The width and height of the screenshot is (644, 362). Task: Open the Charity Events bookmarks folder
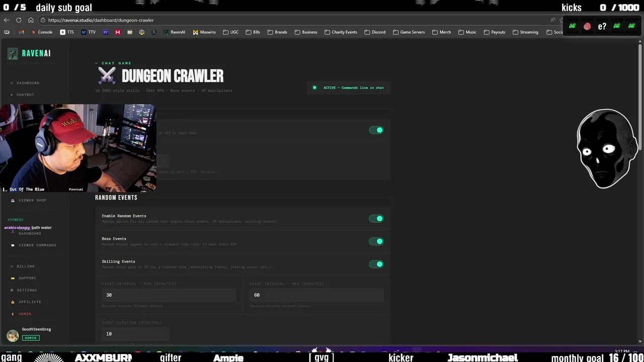point(341,32)
